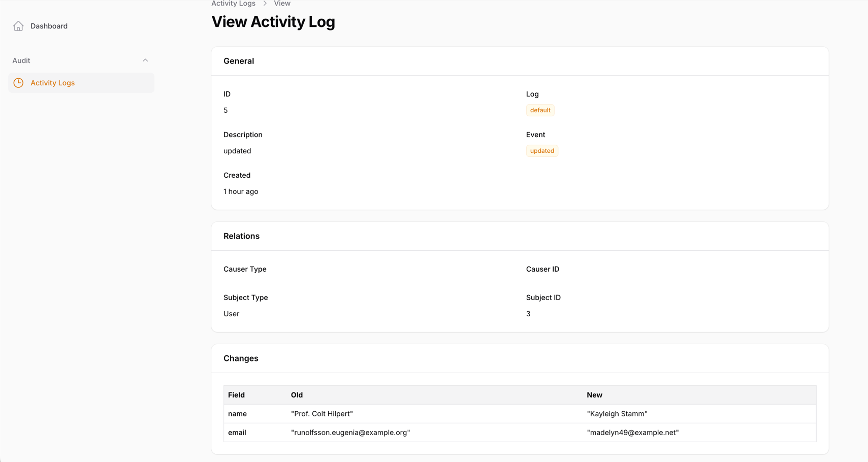Click the Changes section header
Viewport: 868px width, 462px height.
(241, 358)
